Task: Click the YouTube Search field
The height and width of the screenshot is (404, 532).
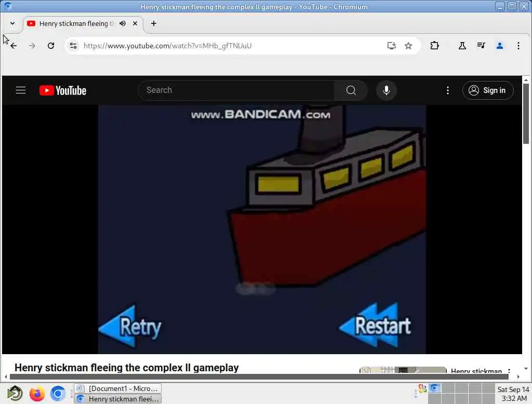Action: click(236, 90)
